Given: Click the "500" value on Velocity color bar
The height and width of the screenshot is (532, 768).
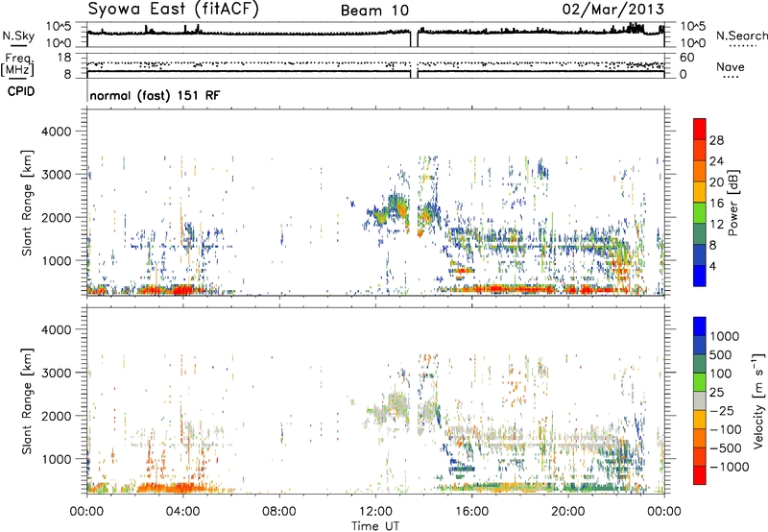Looking at the screenshot, I should click(x=721, y=355).
